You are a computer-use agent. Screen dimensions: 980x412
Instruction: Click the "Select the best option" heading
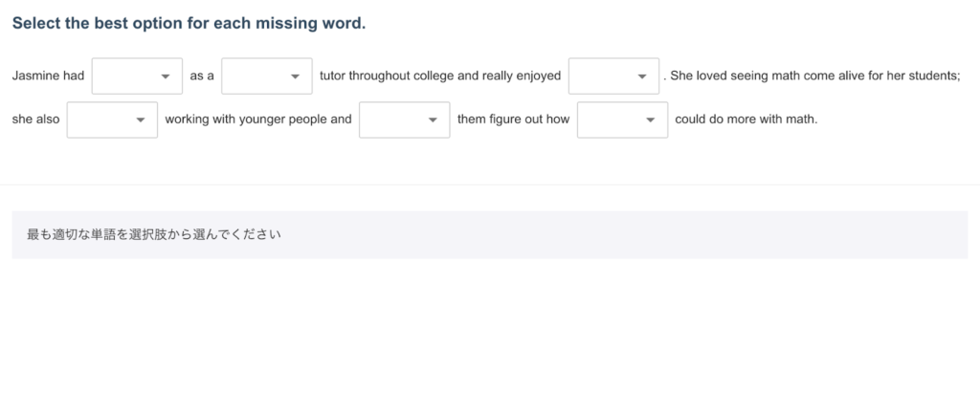[189, 24]
